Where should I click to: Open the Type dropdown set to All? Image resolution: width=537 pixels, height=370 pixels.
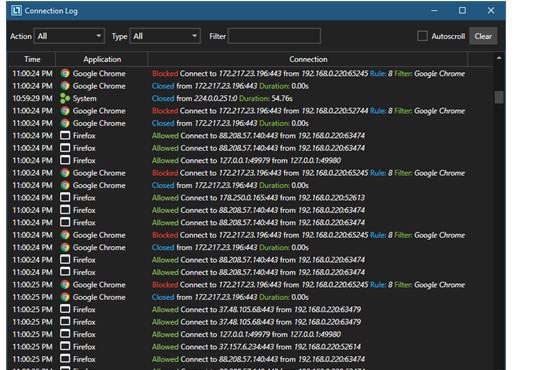[165, 36]
